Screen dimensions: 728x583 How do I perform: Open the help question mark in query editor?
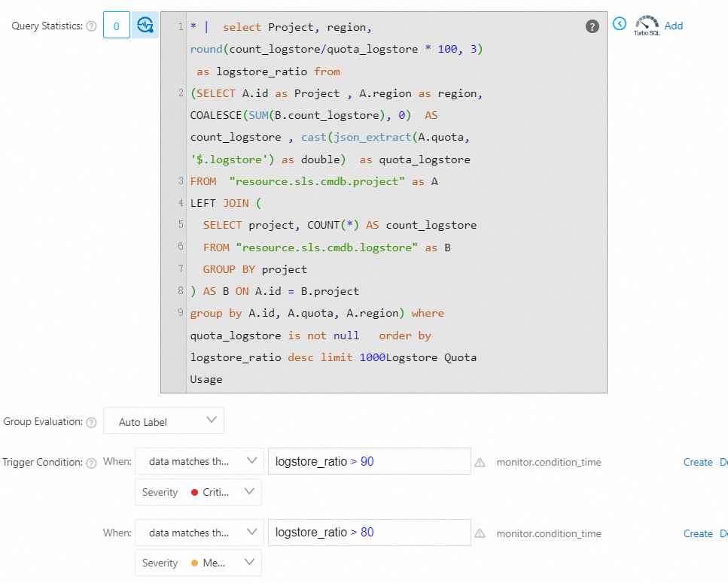[592, 26]
